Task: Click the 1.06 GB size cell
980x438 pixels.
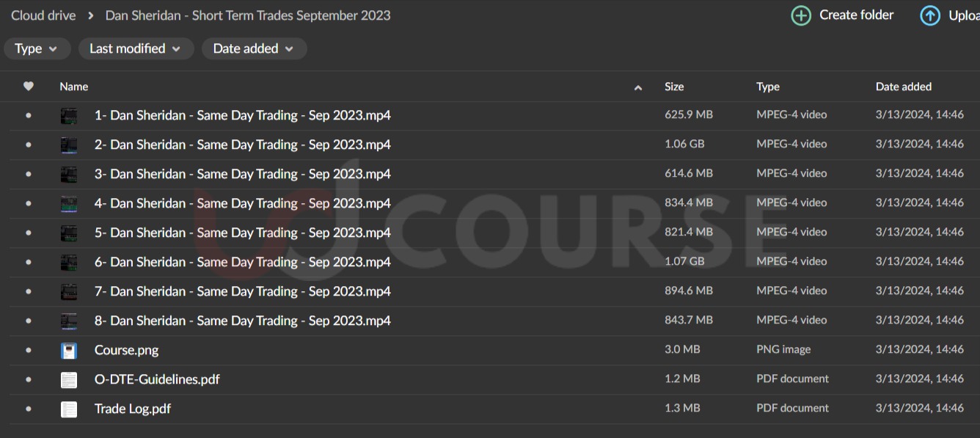Action: (684, 144)
